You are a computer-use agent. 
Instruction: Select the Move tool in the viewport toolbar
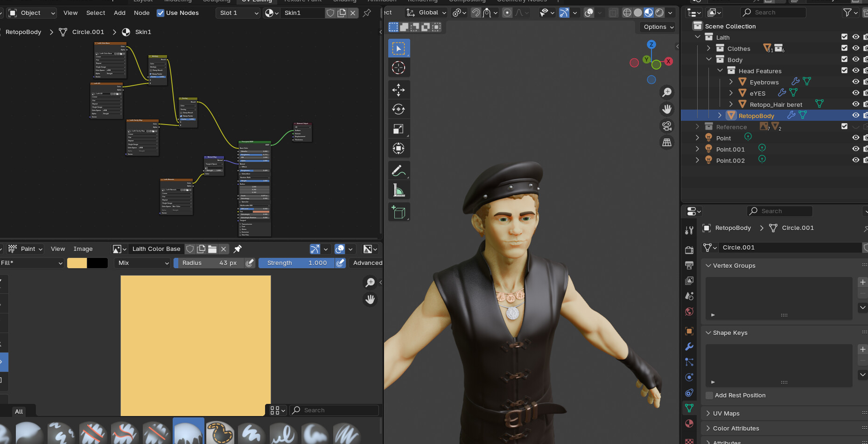coord(399,90)
